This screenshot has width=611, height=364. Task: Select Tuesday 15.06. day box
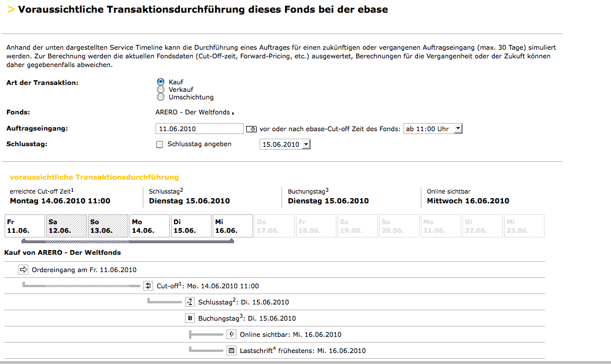coord(191,226)
